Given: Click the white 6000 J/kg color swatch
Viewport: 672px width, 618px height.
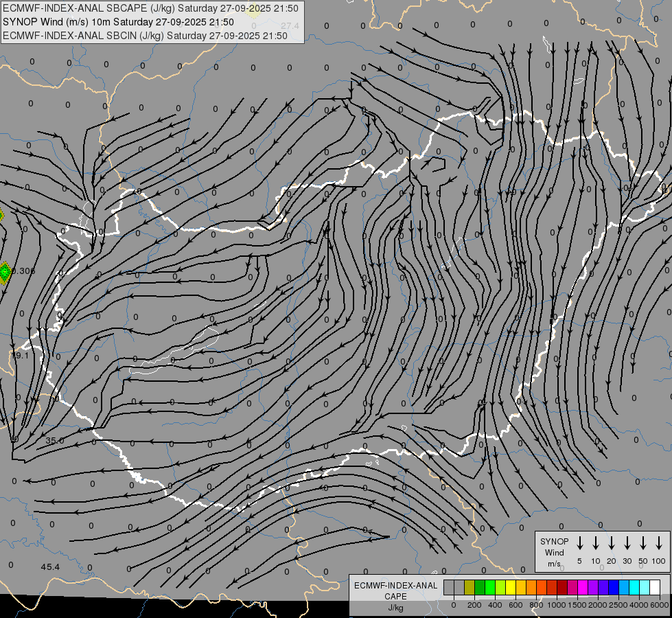Looking at the screenshot, I should 655,587.
